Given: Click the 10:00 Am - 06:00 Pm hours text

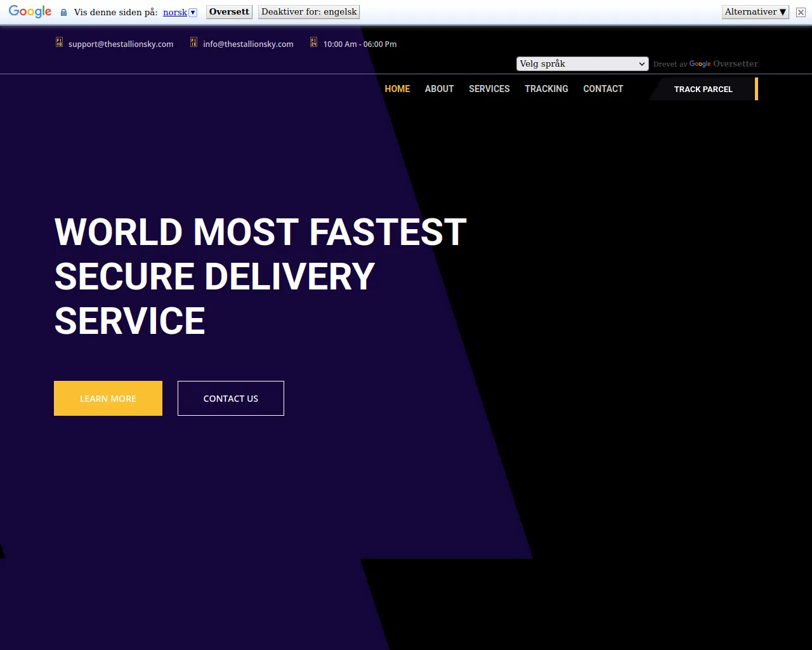Looking at the screenshot, I should point(360,44).
